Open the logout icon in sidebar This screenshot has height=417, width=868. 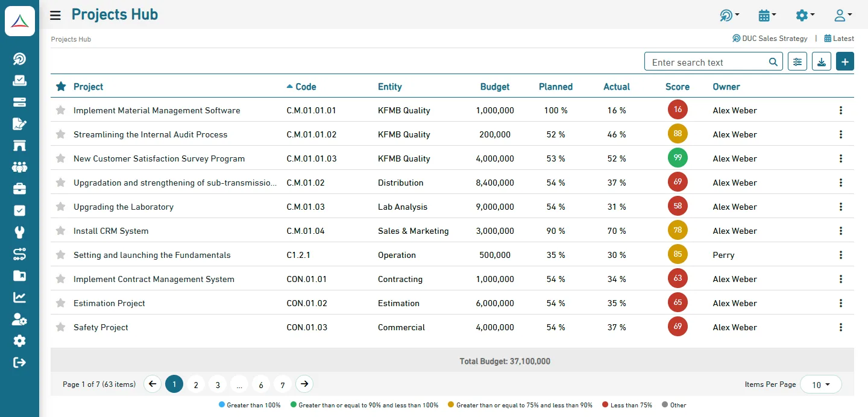click(19, 362)
